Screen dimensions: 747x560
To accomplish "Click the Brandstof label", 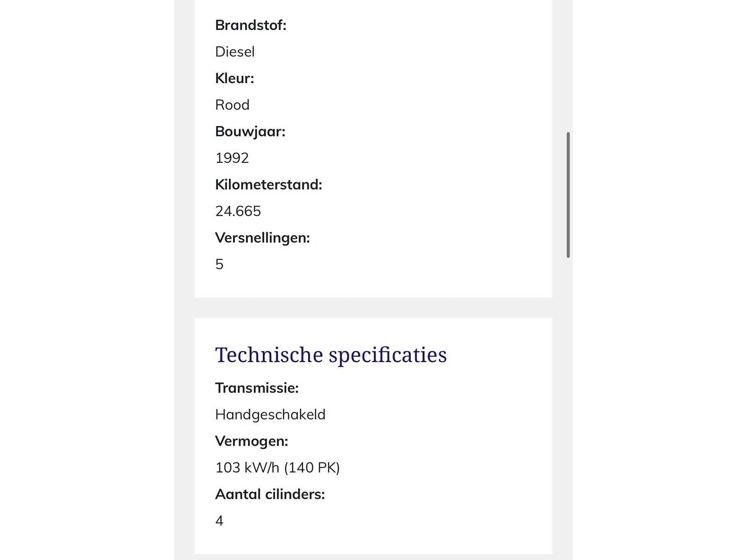I will coord(251,25).
